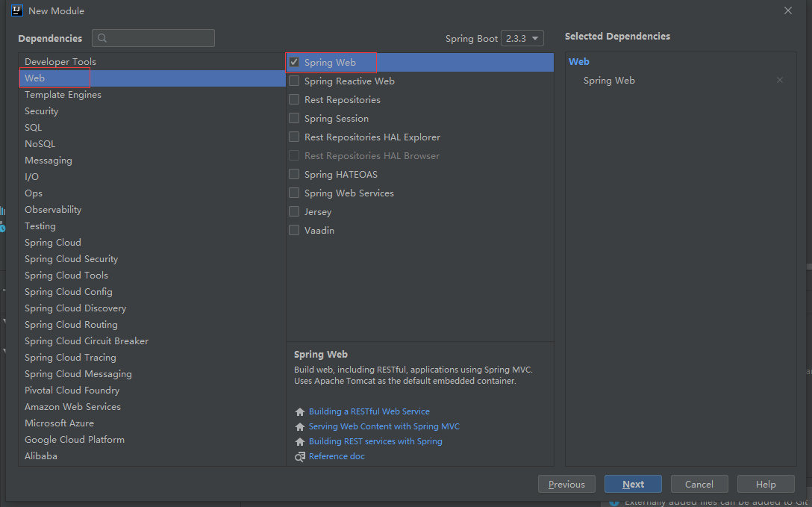Uncheck the Spring Web checkbox
This screenshot has height=507, width=812.
[294, 62]
